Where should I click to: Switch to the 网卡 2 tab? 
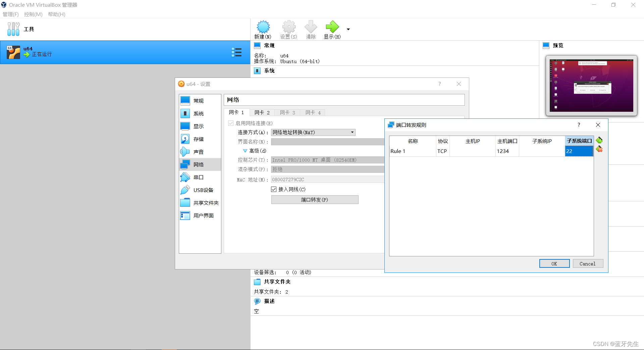262,112
